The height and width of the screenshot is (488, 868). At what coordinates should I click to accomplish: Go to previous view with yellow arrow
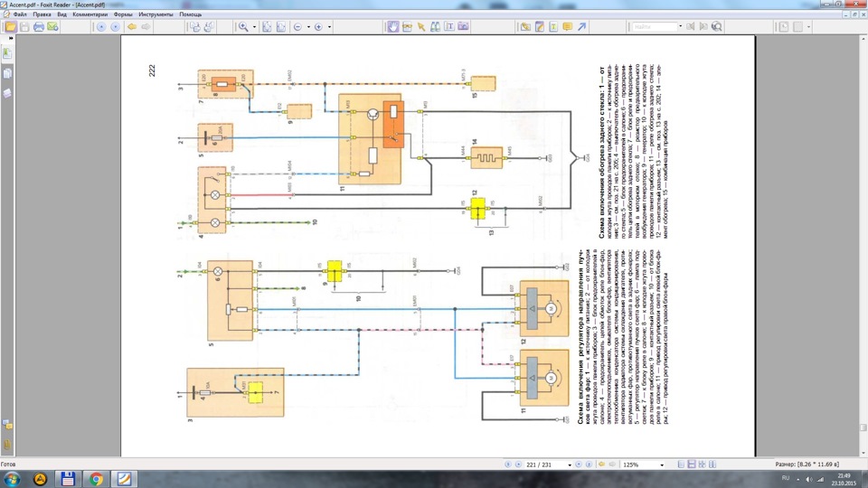(x=132, y=26)
